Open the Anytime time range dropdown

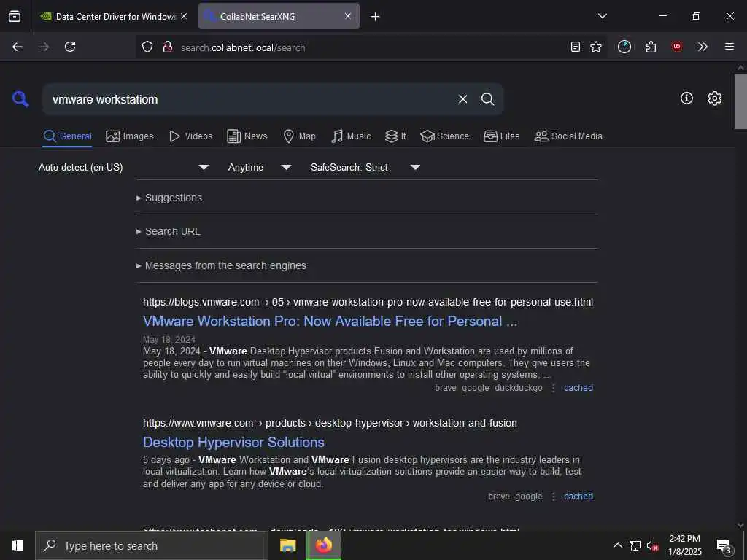260,167
